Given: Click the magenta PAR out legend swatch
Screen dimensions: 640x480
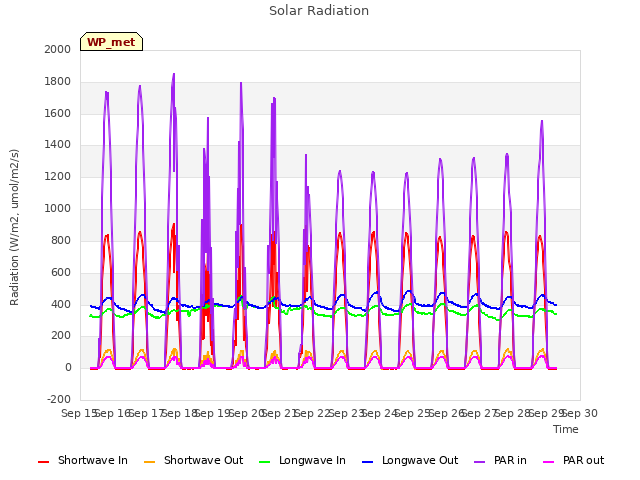Looking at the screenshot, I should tap(549, 462).
